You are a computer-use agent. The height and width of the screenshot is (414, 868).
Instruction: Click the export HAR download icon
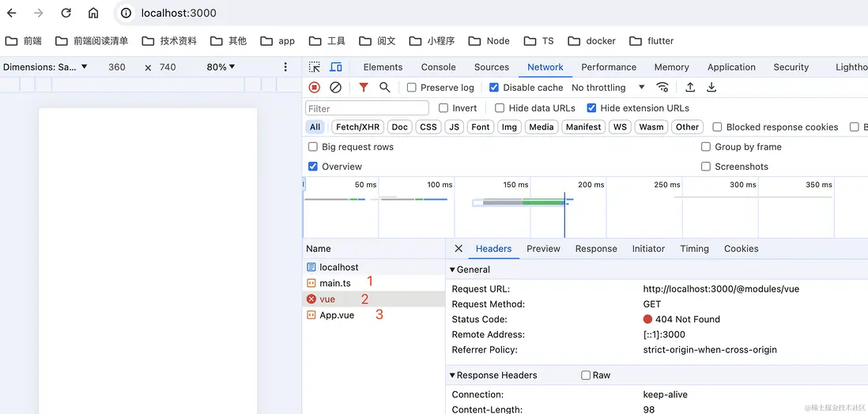coord(711,88)
